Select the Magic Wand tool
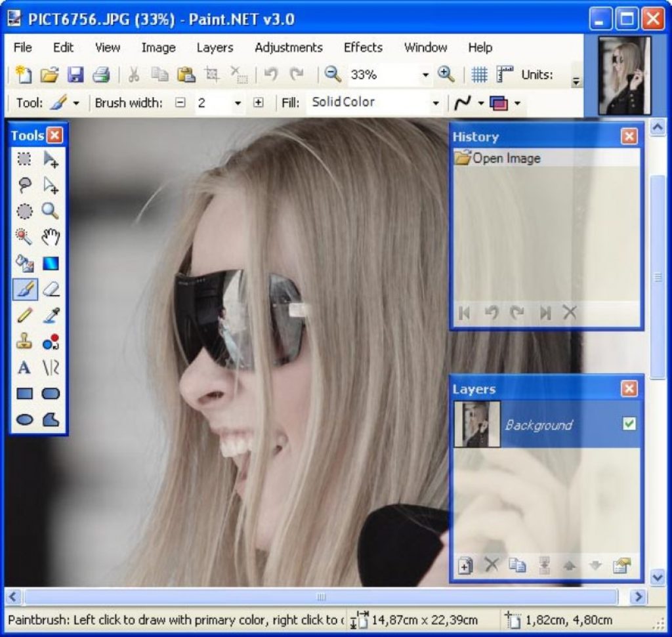672x637 pixels. pos(24,237)
